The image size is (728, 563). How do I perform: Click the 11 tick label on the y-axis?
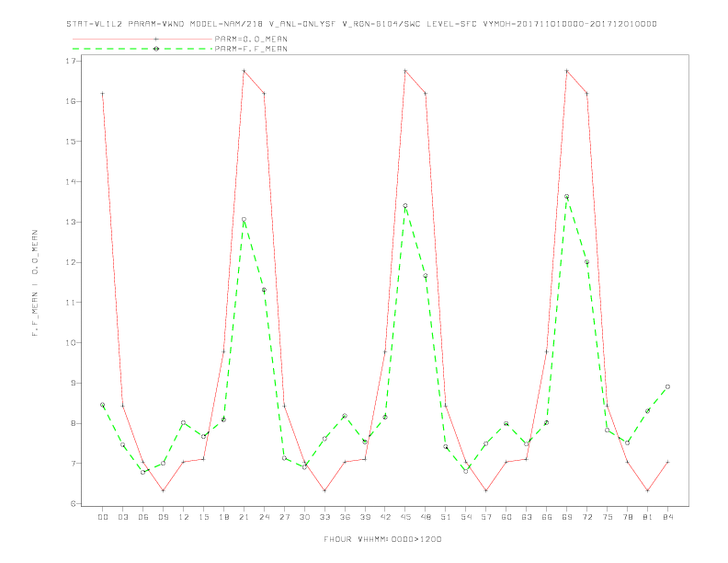coord(72,303)
